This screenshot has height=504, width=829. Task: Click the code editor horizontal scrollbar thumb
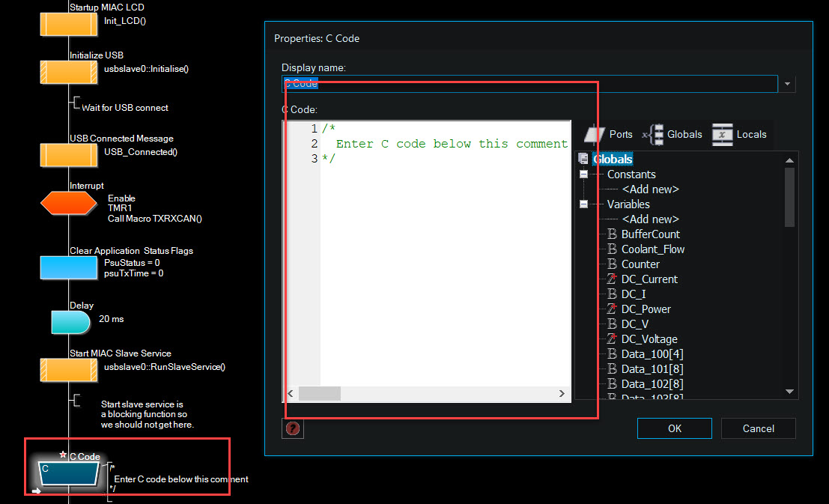click(x=320, y=393)
